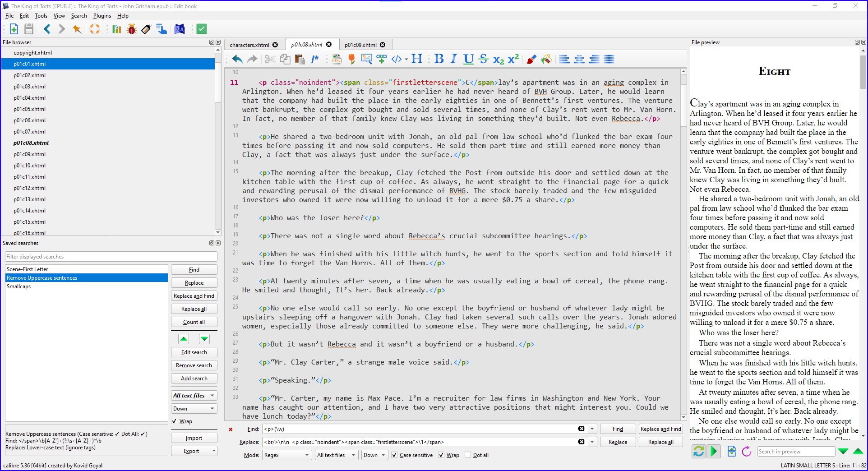Screen dimensions: 868x471
Task: Open the All text files dropdown in search bar
Action: pos(337,455)
